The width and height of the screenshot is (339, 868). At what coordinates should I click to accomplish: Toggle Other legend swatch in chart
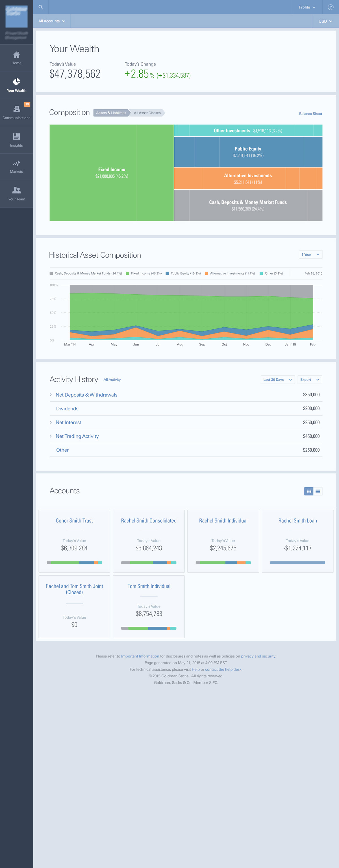261,273
